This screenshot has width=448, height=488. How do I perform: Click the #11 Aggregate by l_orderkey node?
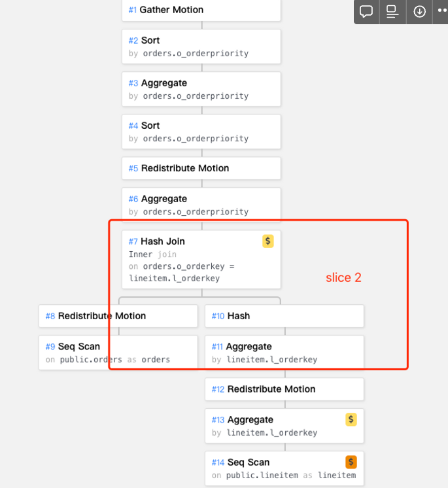pyautogui.click(x=284, y=353)
